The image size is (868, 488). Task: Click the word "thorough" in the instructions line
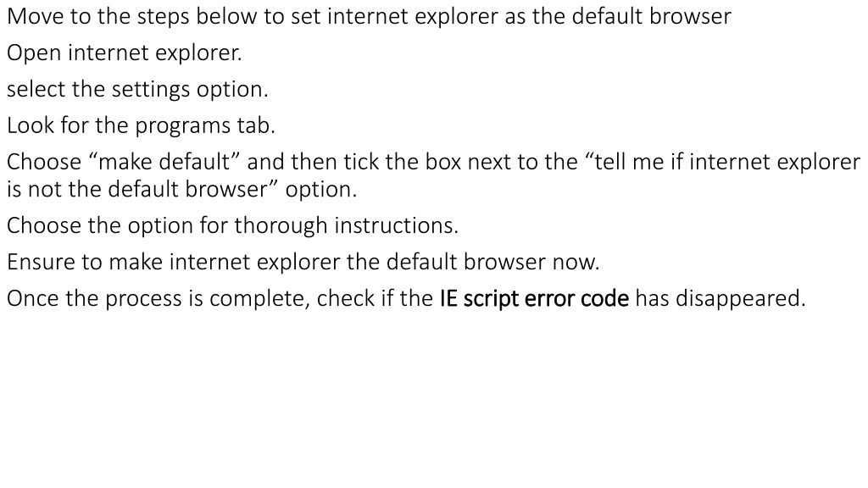[281, 225]
